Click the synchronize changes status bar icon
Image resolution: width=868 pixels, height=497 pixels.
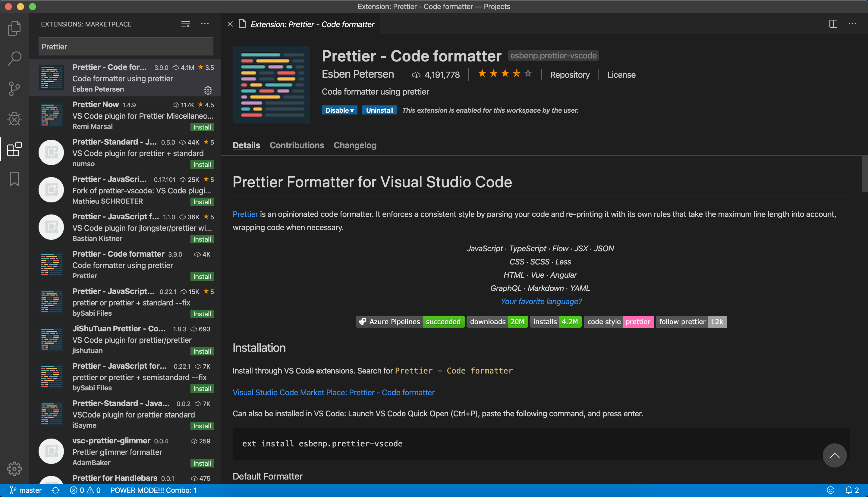[56, 490]
